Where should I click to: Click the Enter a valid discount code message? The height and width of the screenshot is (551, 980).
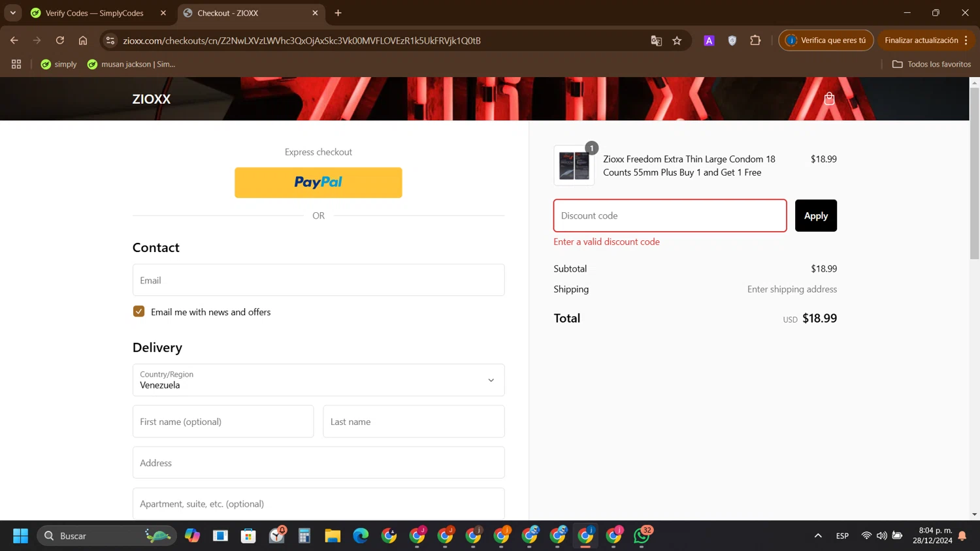606,242
